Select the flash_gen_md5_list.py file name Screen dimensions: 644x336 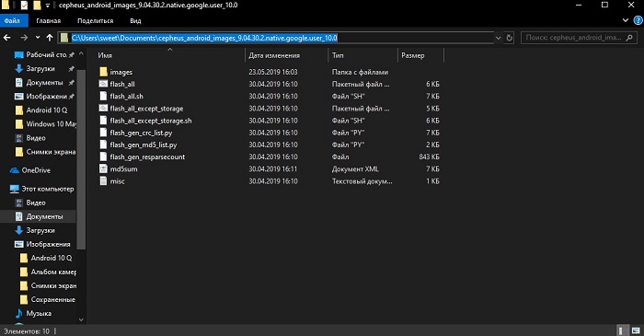(143, 145)
